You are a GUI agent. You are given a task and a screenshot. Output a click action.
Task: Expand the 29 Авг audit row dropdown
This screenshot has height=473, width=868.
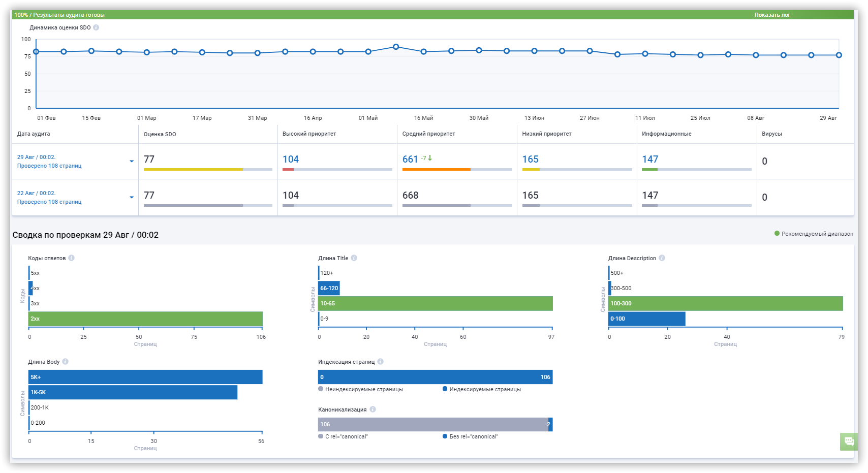pyautogui.click(x=132, y=161)
